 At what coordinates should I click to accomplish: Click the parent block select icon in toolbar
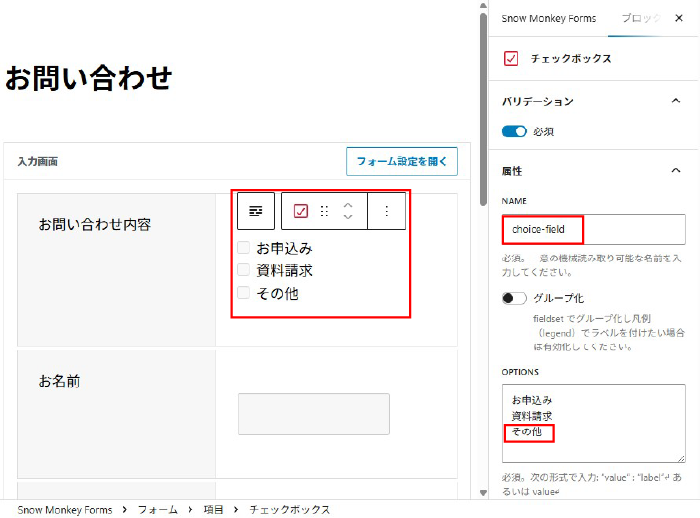256,211
